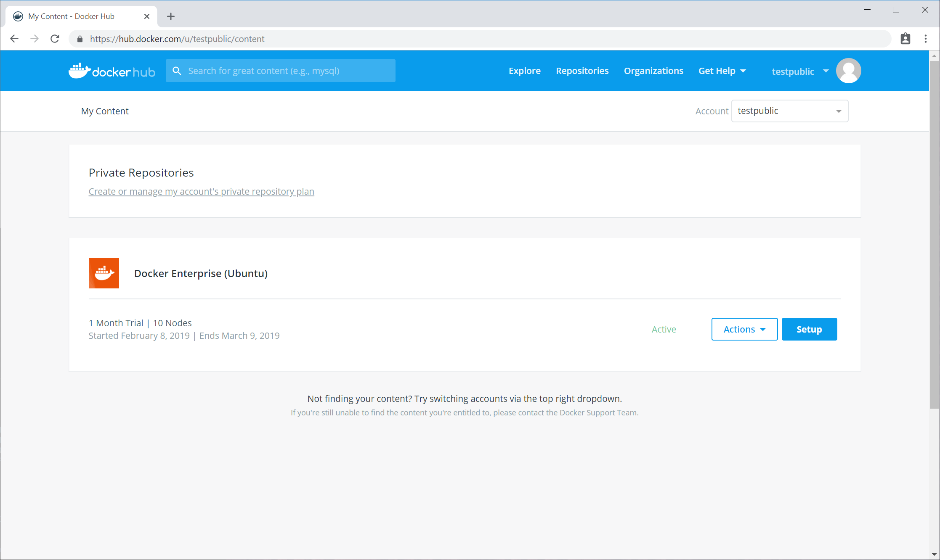The width and height of the screenshot is (940, 560).
Task: Open the browser three-dot menu
Action: 925,39
